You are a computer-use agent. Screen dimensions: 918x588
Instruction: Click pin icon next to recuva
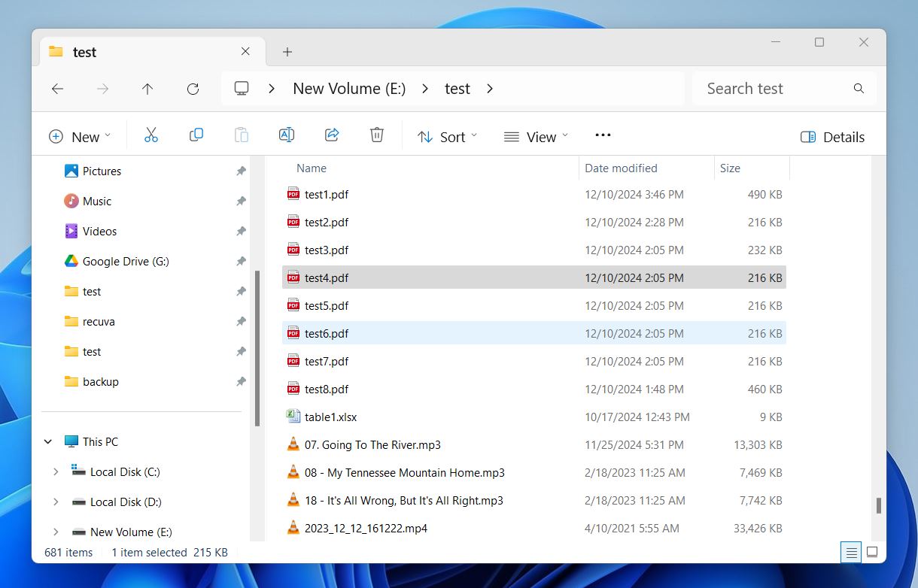coord(241,321)
